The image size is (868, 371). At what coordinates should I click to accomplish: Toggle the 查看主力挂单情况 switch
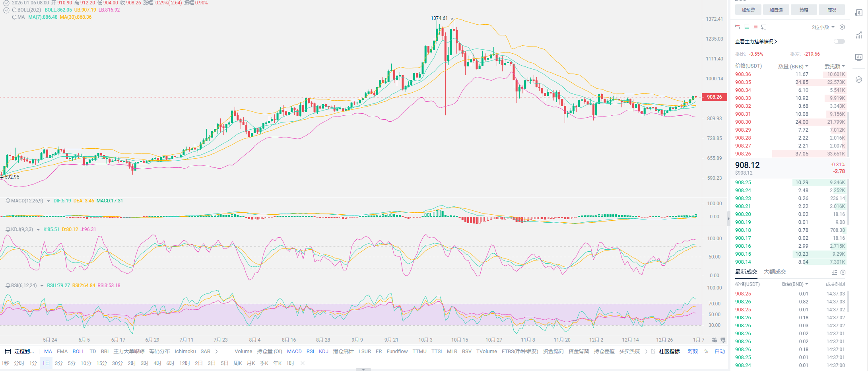839,41
